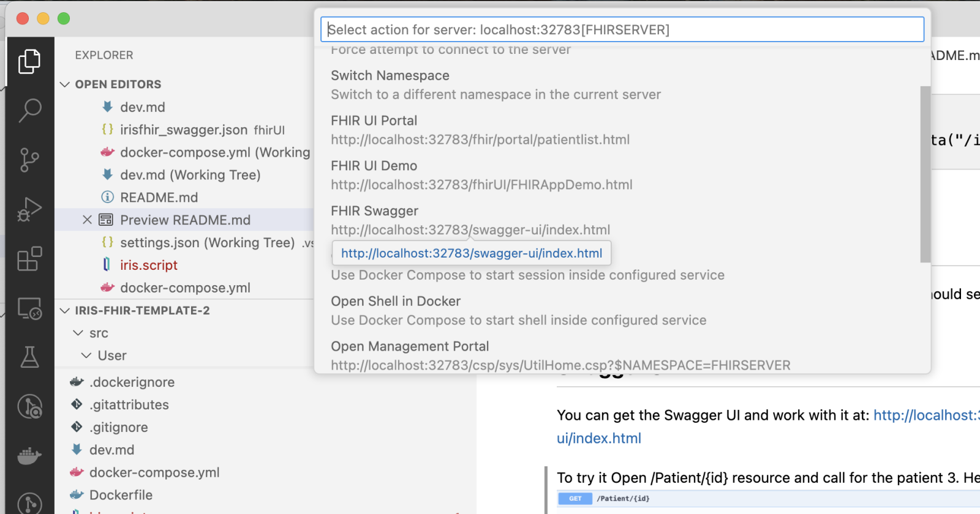Collapse the User folder
Viewport: 980px width, 514px height.
pos(86,356)
